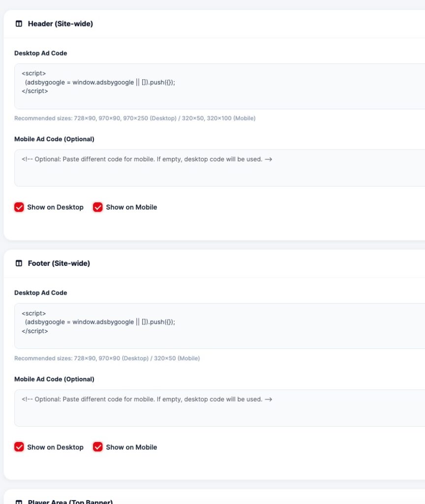
Task: Click the Header (Site-wide) section icon
Action: pos(19,24)
